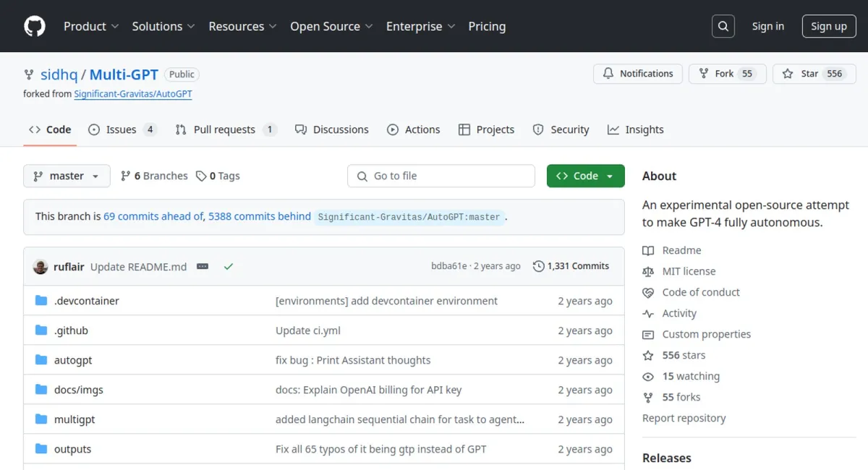Click the green checkmark status icon

click(229, 266)
